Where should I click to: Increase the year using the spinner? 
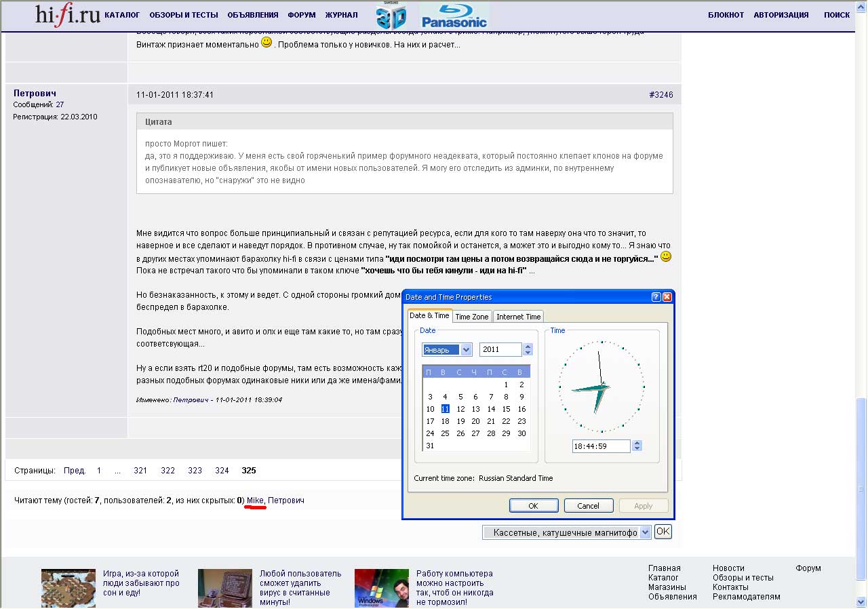tap(528, 347)
